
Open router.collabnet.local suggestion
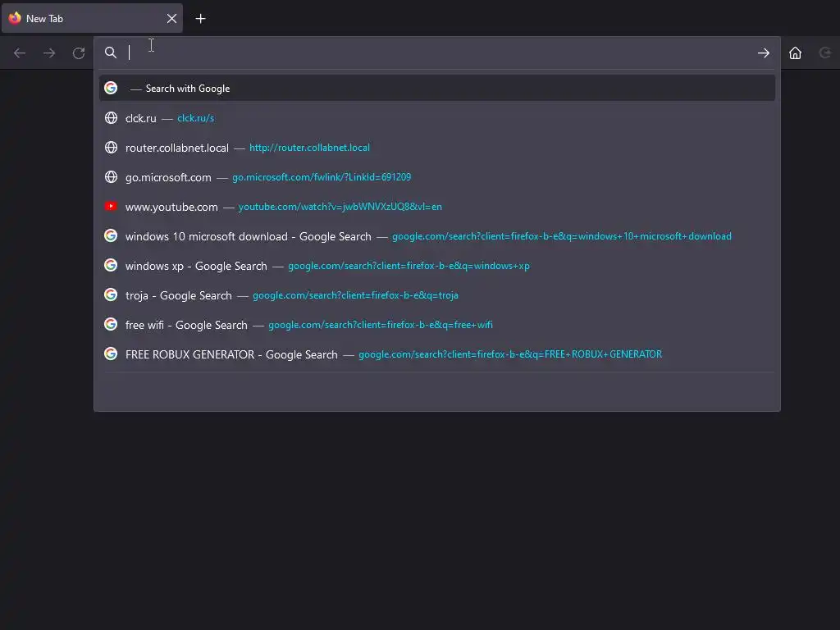(x=436, y=148)
